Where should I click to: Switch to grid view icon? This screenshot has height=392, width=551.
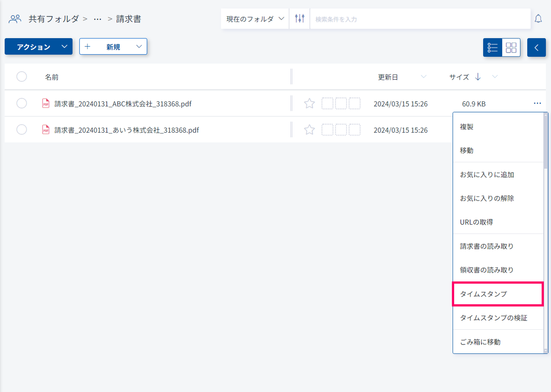[511, 47]
